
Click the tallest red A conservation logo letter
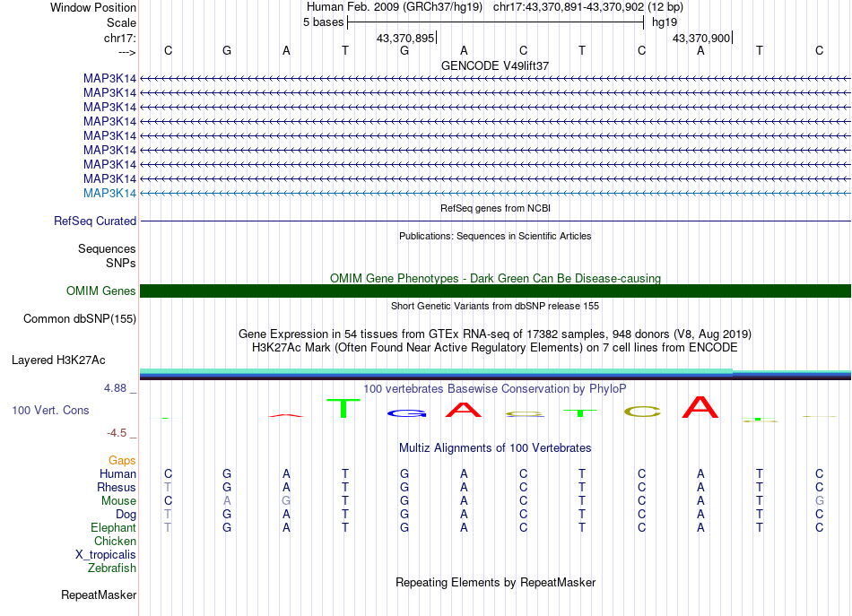700,407
